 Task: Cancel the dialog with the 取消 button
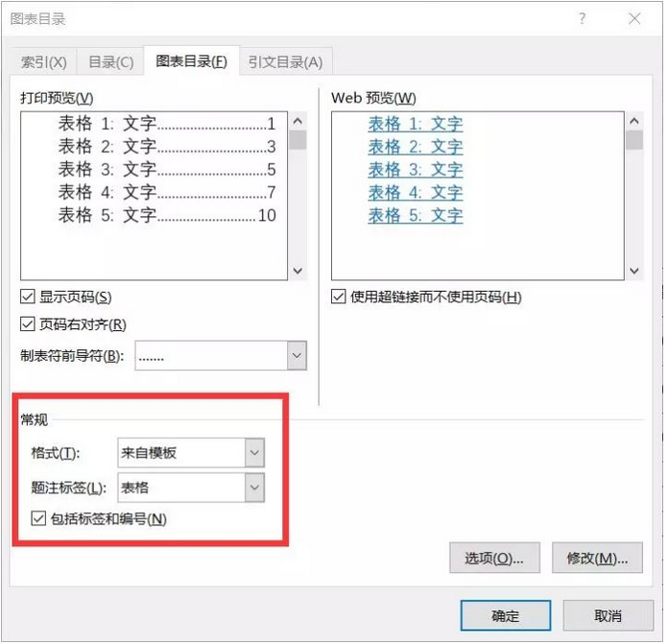click(x=608, y=615)
